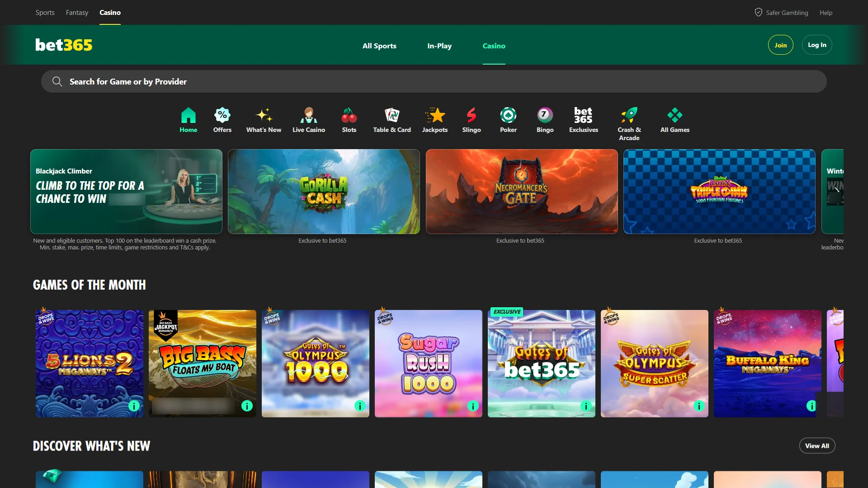Switch to the Fantasy section
This screenshot has height=488, width=868.
click(x=77, y=12)
